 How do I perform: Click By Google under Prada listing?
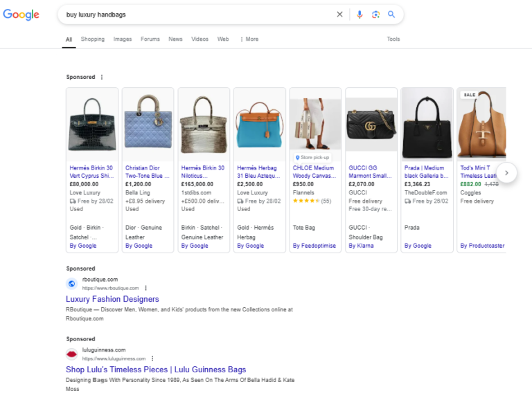click(x=418, y=246)
